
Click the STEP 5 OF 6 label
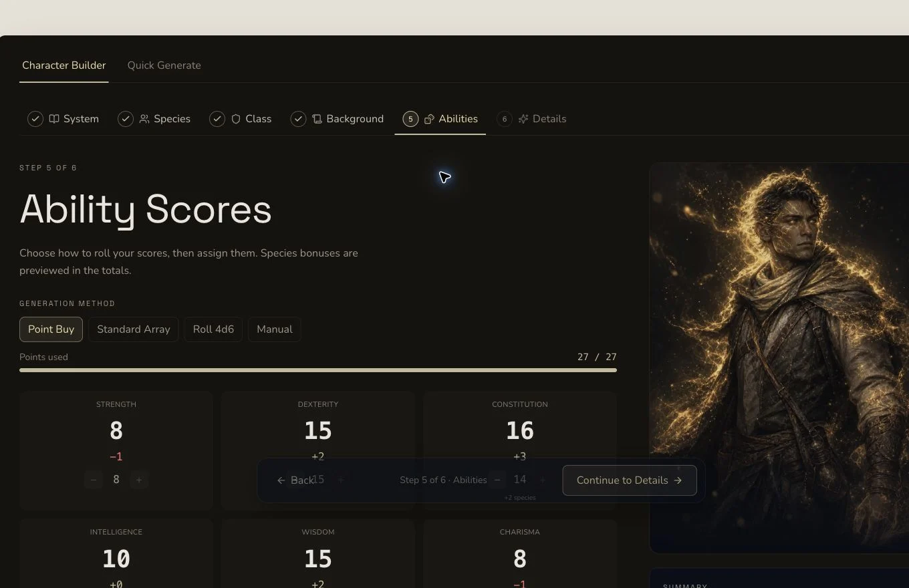point(48,168)
